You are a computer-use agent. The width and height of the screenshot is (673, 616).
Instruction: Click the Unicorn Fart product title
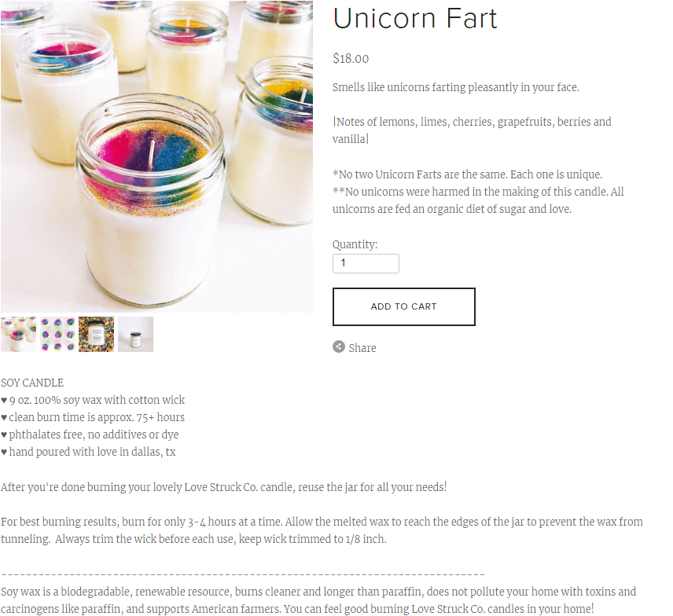[x=414, y=18]
